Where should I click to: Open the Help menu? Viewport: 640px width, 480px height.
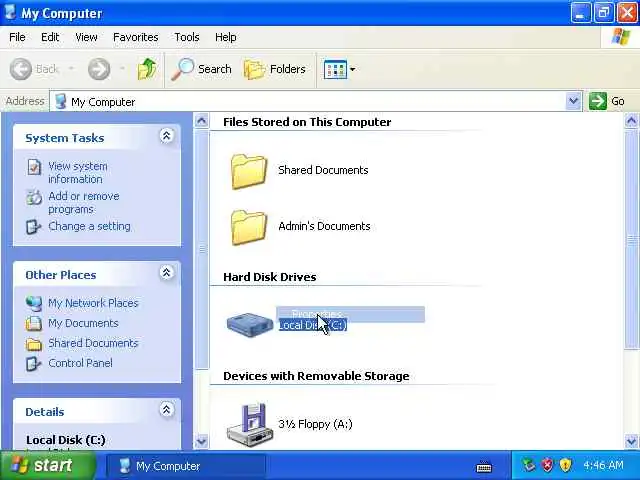pos(225,37)
